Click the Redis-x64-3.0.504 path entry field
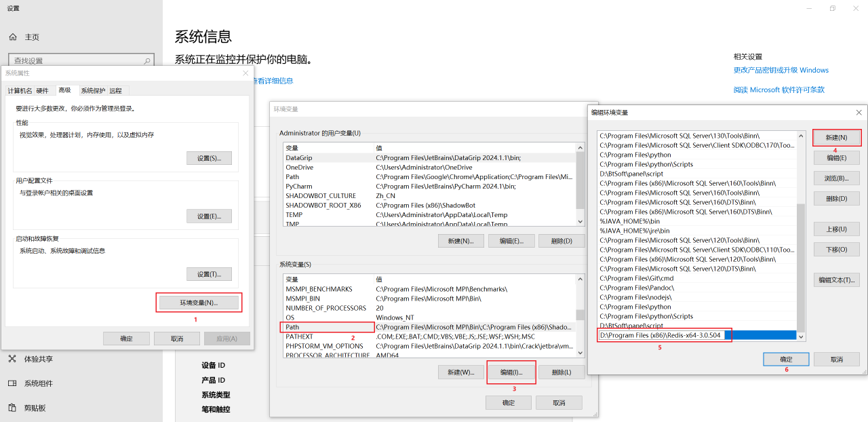The height and width of the screenshot is (422, 868). point(661,335)
